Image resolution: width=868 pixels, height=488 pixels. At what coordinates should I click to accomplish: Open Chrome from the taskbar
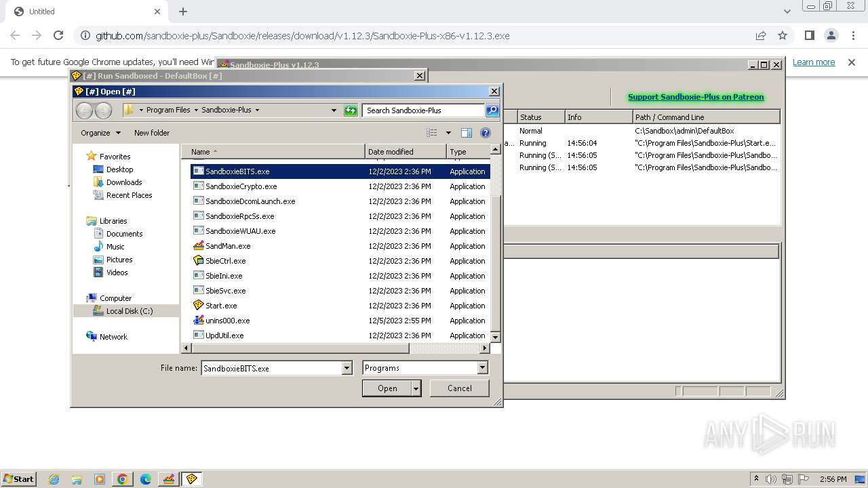click(x=123, y=479)
